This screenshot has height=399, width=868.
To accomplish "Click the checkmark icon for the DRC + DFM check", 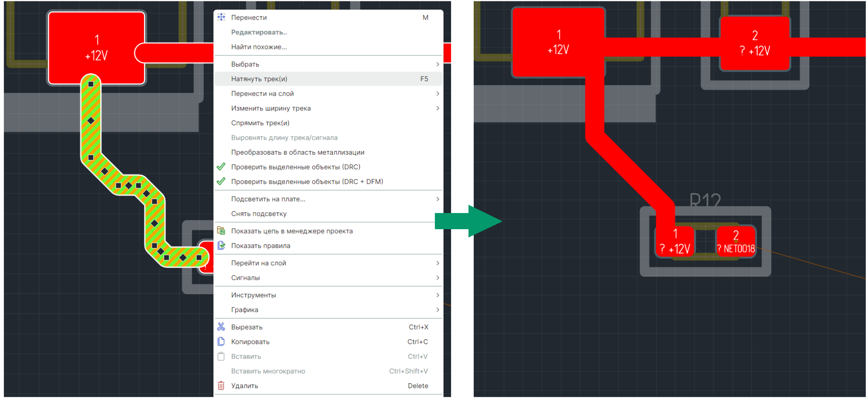I will (x=221, y=181).
